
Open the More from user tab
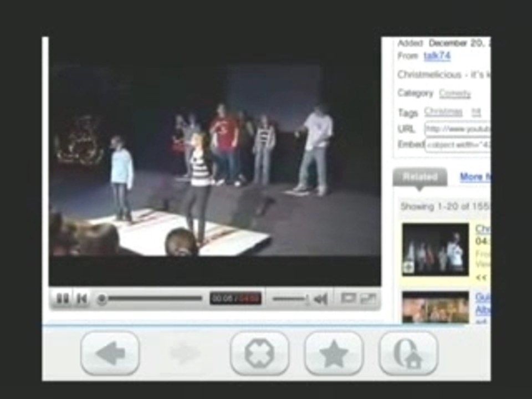click(x=475, y=177)
